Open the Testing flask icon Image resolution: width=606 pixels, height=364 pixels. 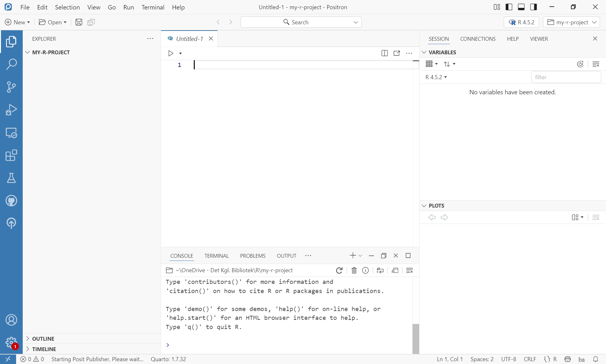[11, 178]
